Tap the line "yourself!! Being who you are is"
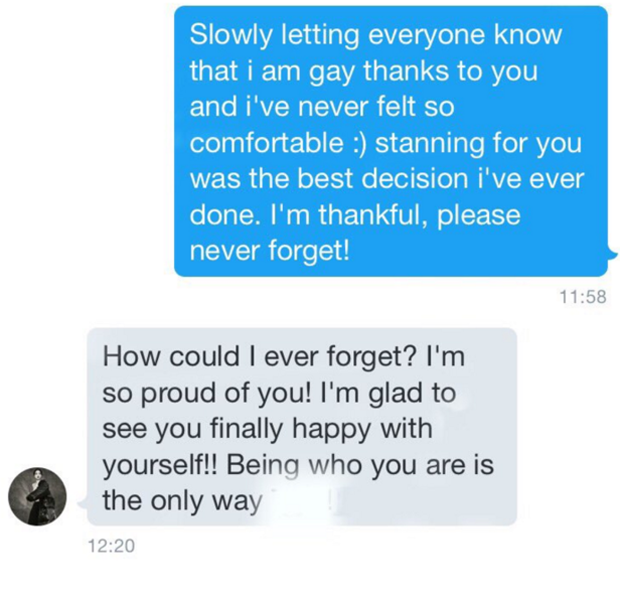 point(299,465)
